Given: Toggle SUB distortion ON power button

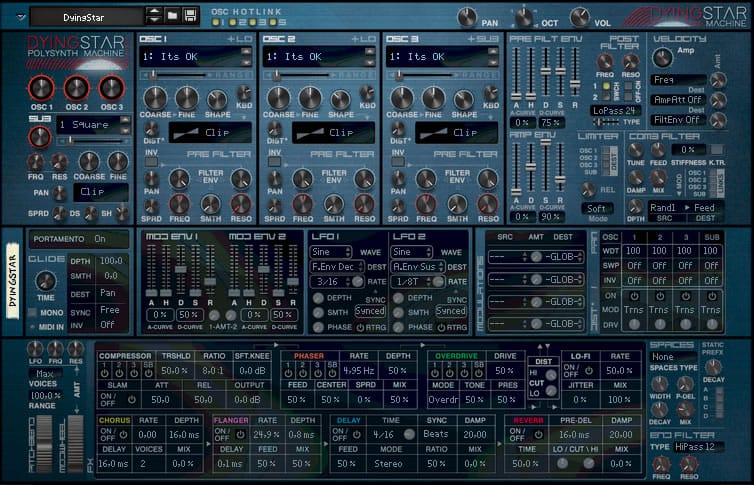Looking at the screenshot, I should [712, 296].
